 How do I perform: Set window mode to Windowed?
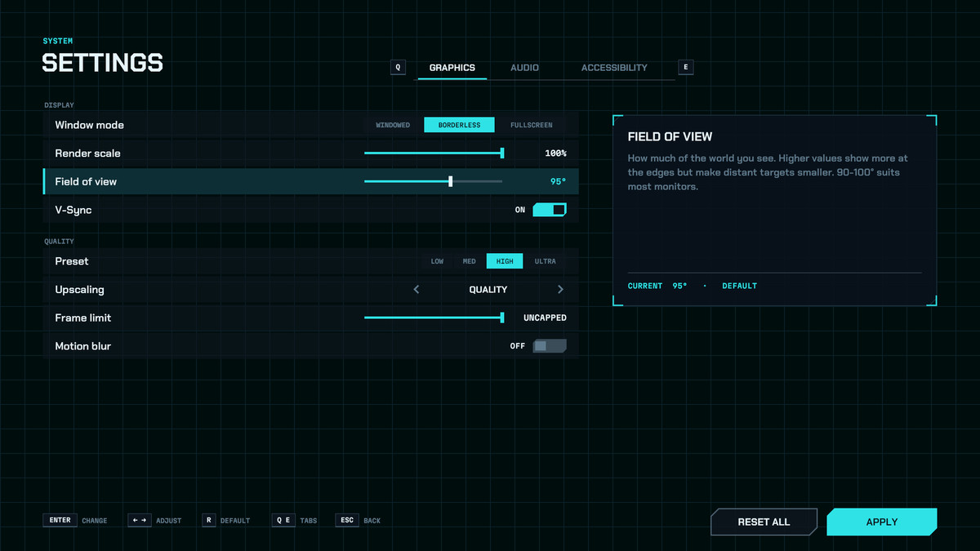point(393,125)
